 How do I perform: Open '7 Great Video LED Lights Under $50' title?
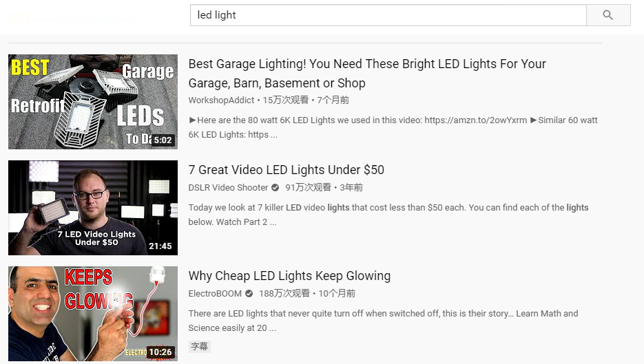(x=286, y=170)
